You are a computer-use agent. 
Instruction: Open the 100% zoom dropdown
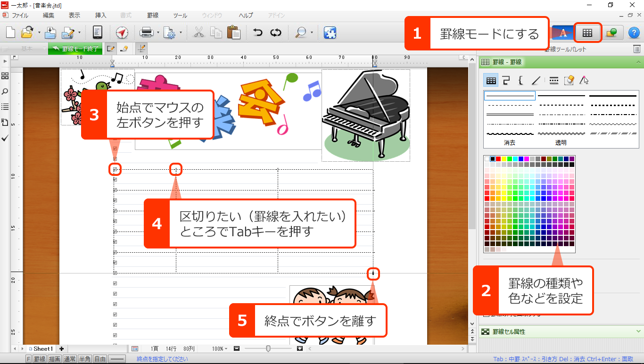220,349
